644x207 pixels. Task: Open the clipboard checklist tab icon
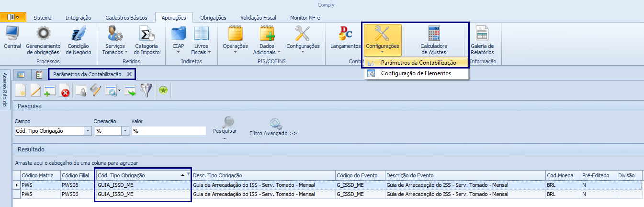coord(39,74)
